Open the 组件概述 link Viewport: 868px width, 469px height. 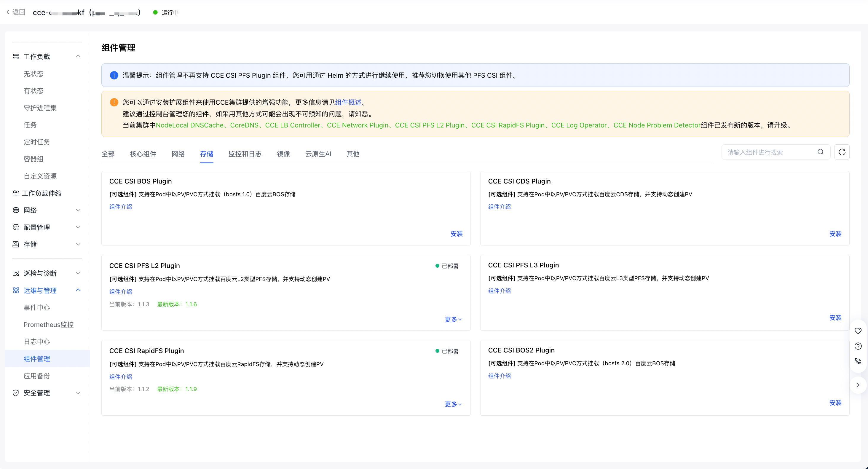(x=348, y=102)
